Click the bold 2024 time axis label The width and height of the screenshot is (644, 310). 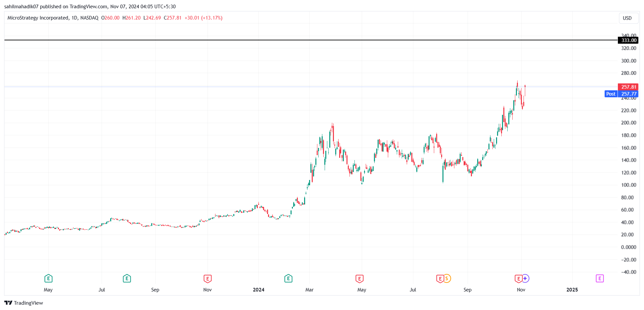tap(258, 290)
